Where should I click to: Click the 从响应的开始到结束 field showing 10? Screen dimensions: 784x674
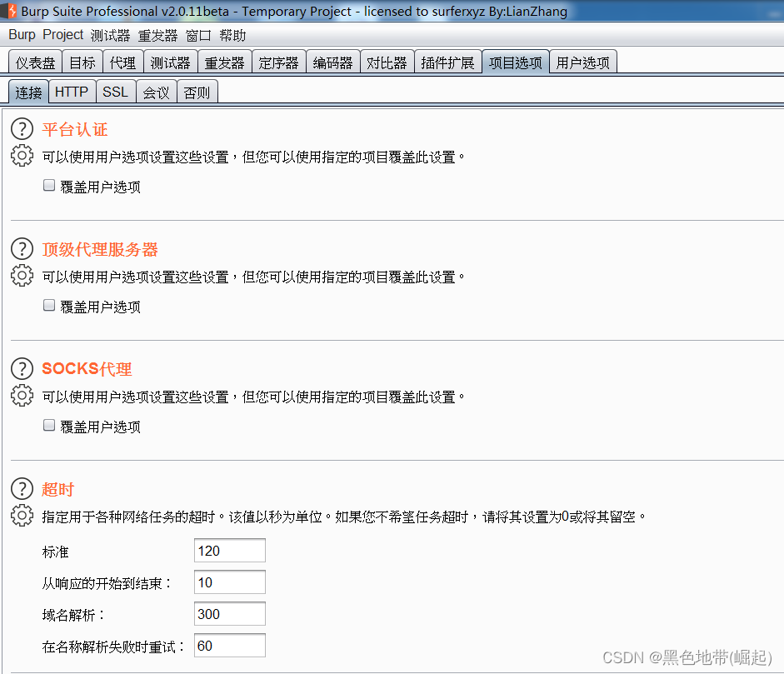click(229, 582)
